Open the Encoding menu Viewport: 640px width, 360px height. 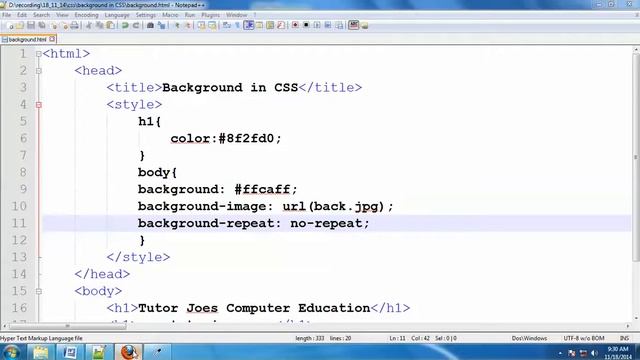click(86, 15)
